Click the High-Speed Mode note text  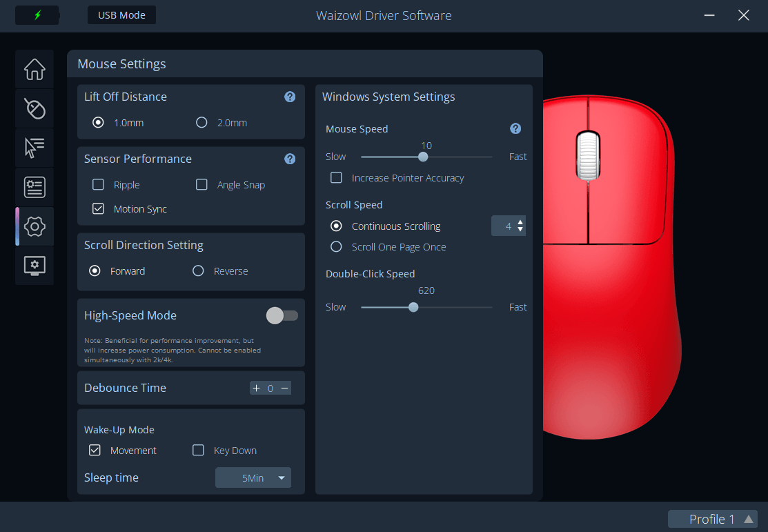pos(173,350)
